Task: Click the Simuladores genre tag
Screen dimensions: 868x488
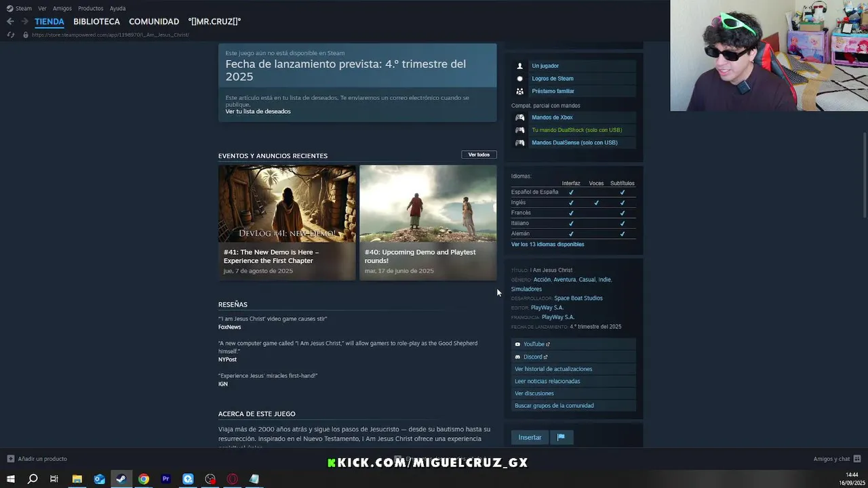Action: pos(526,289)
